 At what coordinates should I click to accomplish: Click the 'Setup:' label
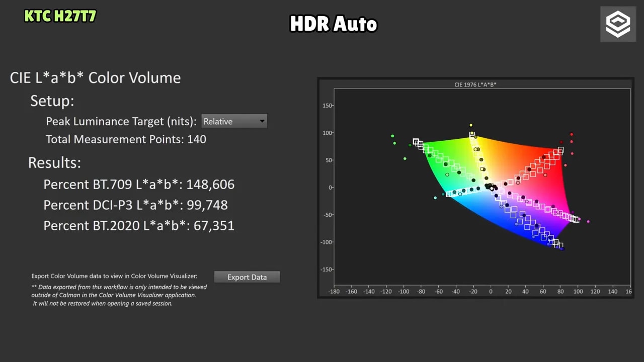point(52,101)
